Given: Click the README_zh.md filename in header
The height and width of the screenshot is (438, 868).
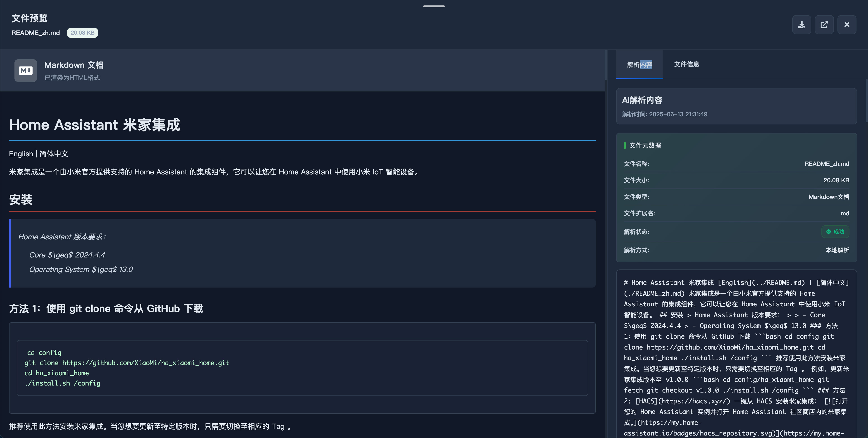Looking at the screenshot, I should 36,33.
